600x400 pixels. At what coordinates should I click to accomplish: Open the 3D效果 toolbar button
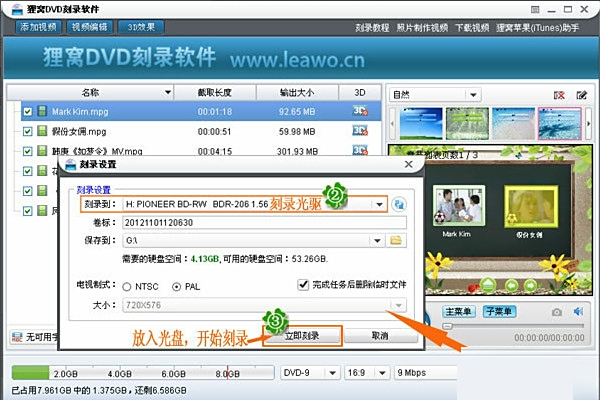click(x=141, y=27)
